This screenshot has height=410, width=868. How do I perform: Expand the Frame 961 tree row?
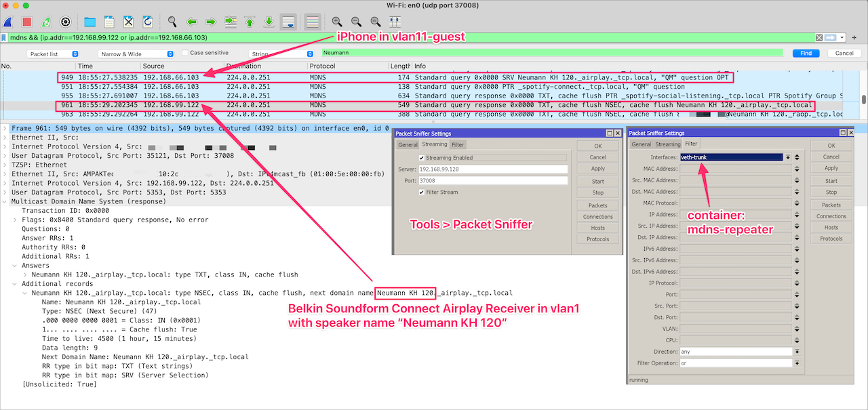[6, 128]
